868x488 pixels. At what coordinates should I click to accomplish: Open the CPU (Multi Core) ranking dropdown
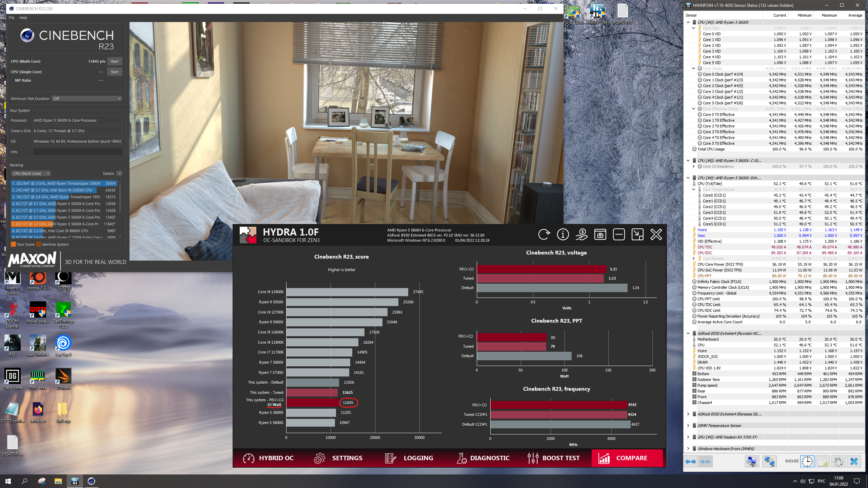[31, 174]
